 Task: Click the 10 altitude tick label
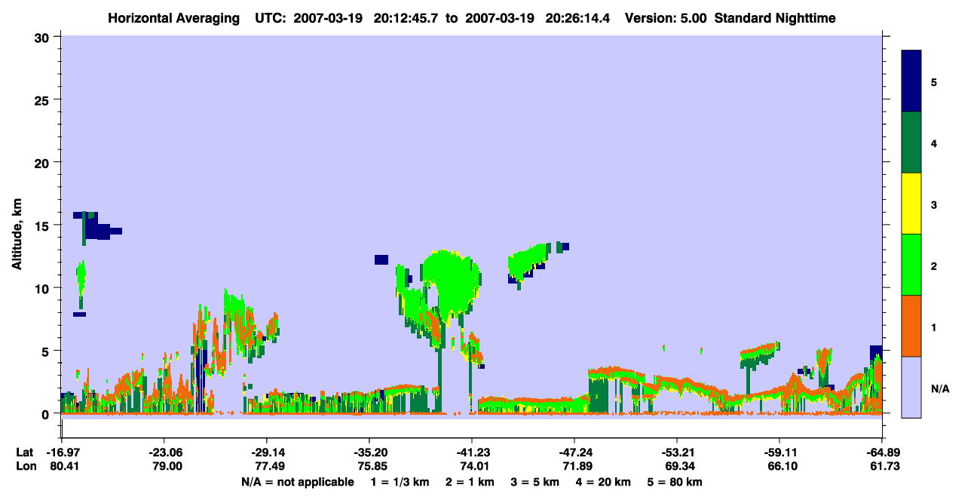44,288
